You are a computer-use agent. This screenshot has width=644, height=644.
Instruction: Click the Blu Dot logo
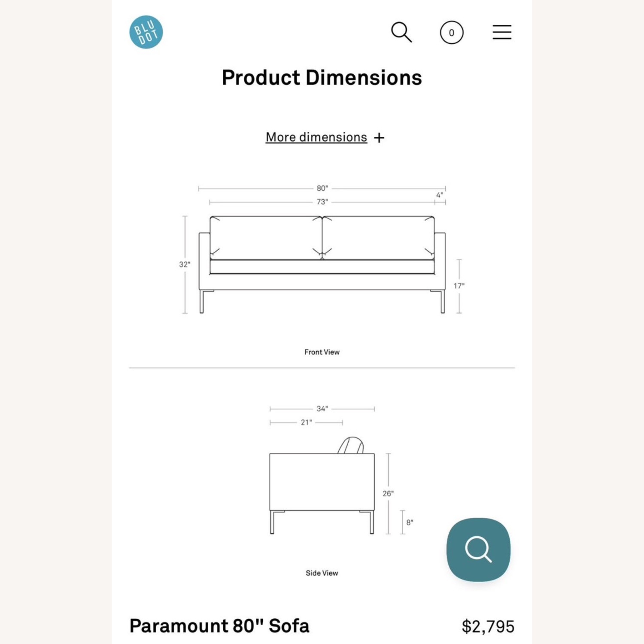coord(146,32)
